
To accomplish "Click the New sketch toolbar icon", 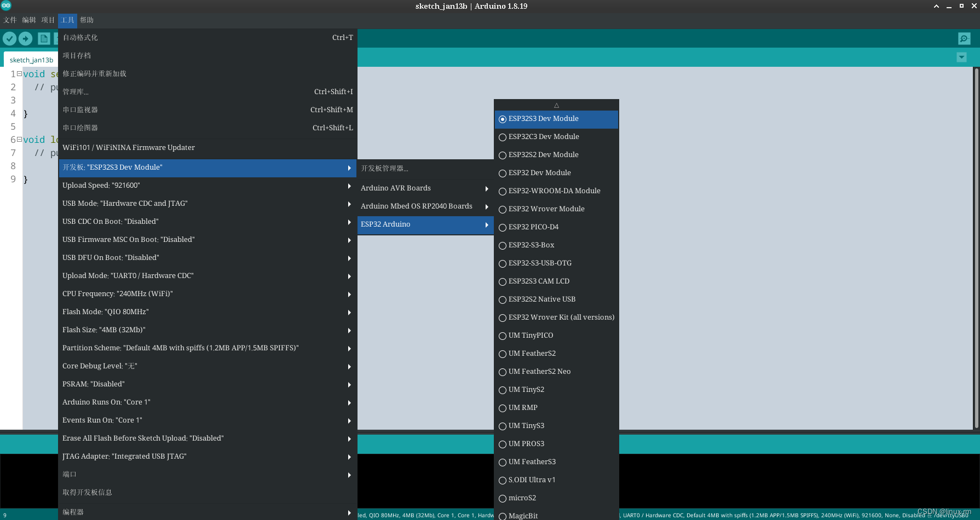I will pyautogui.click(x=44, y=38).
